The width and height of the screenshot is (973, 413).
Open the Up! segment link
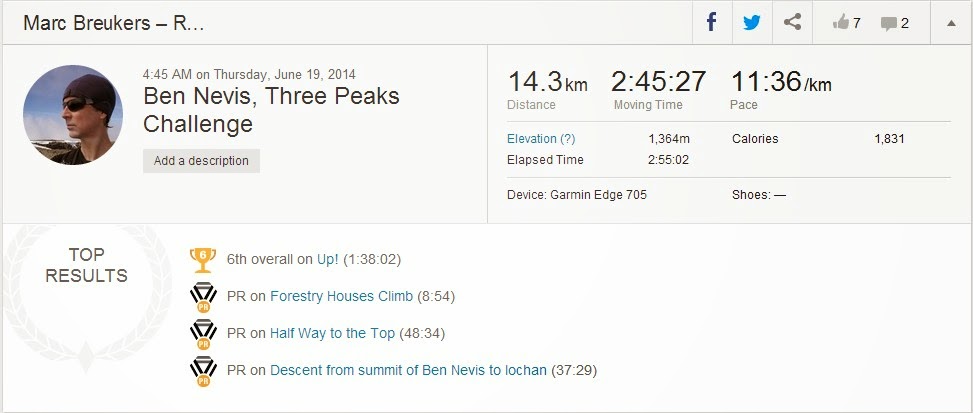tap(328, 259)
